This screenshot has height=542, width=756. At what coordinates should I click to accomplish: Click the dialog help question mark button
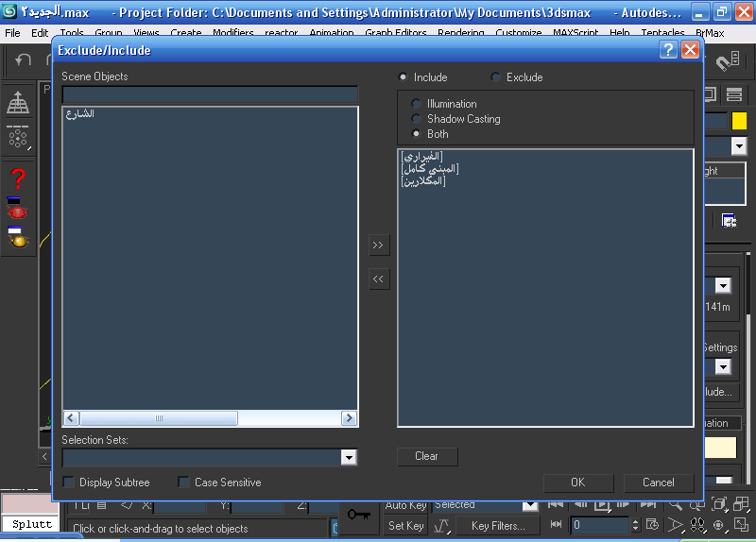668,50
